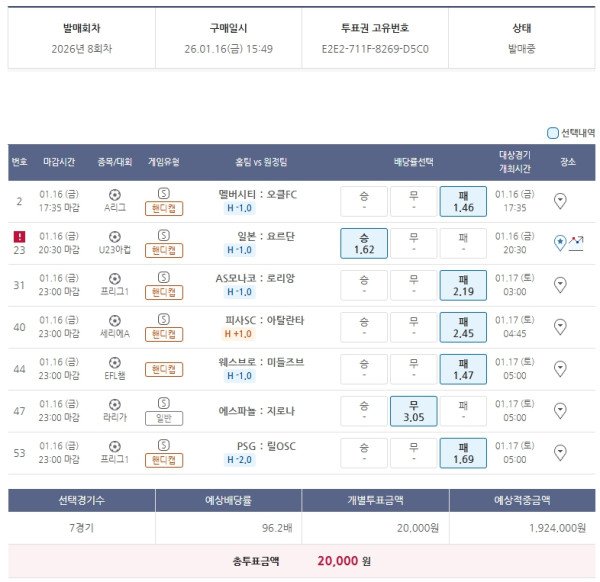This screenshot has width=600, height=582.
Task: Click the 1,924,000원 expected payout
Action: [558, 528]
